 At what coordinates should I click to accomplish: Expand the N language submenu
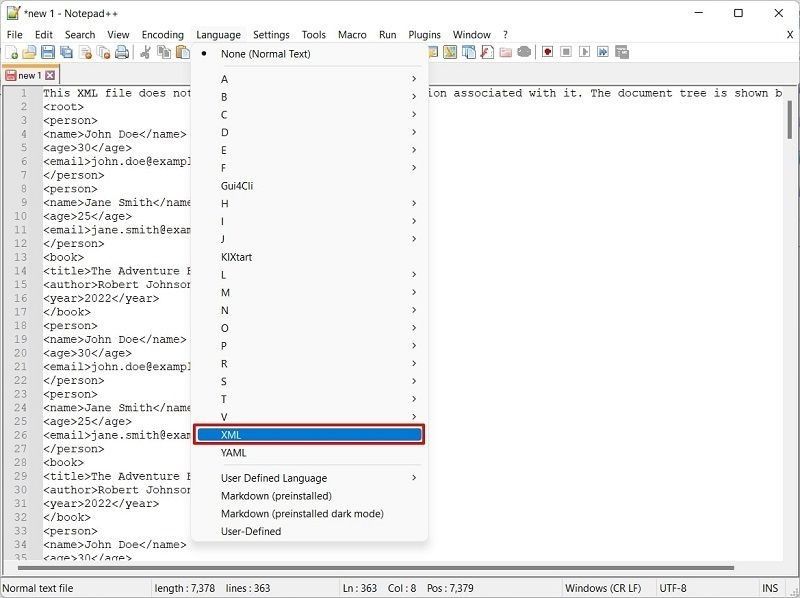(x=309, y=311)
